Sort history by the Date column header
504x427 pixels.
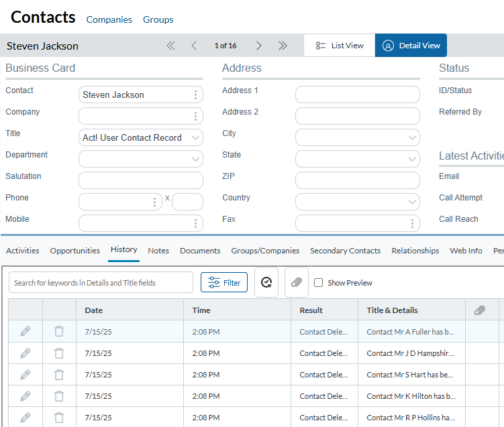click(x=130, y=310)
